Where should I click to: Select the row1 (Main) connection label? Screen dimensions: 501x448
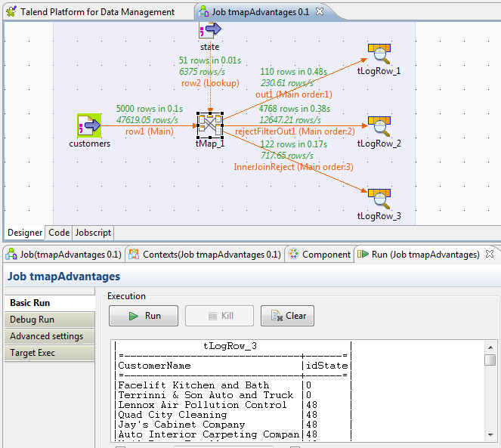pos(149,131)
